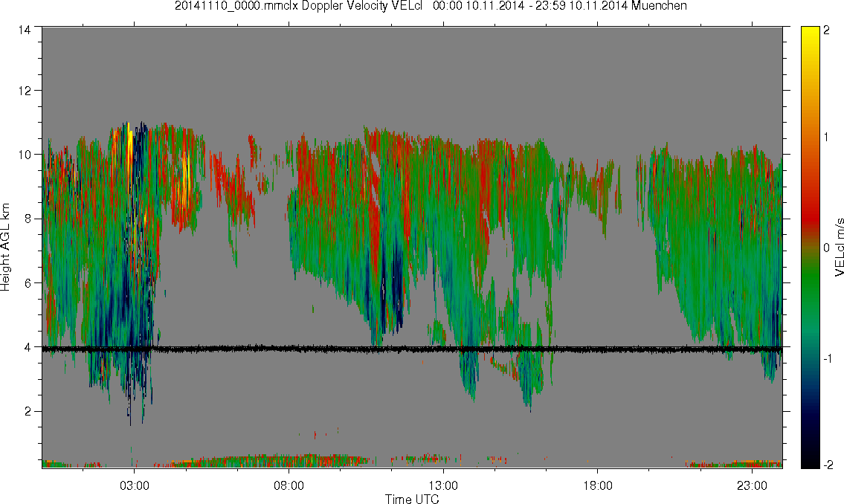Click the 08:00 time axis tick label
The height and width of the screenshot is (504, 844).
point(289,485)
